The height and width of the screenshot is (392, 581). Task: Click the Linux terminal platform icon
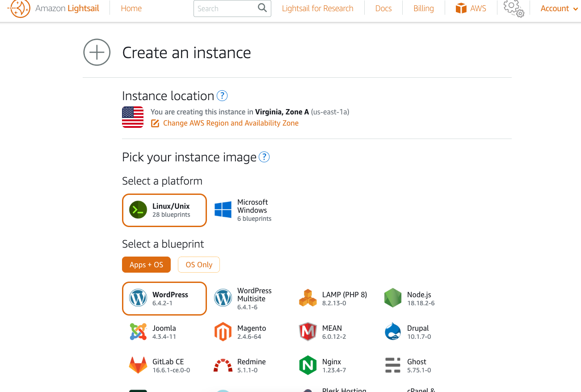(138, 210)
